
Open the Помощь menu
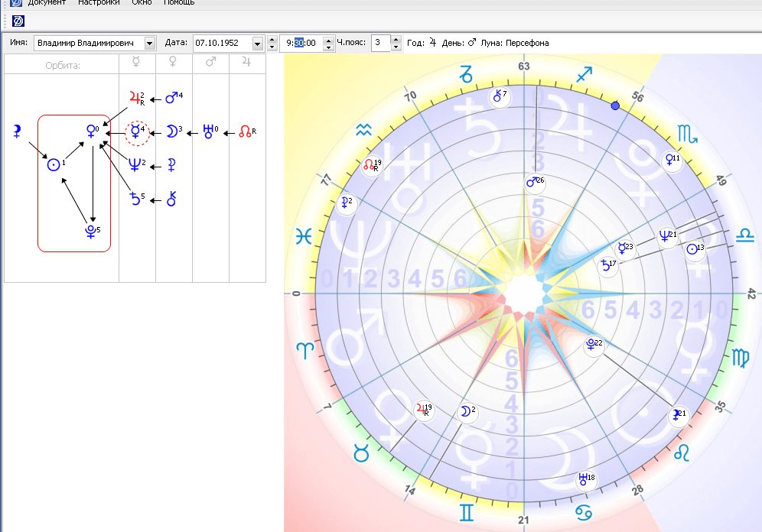point(179,2)
